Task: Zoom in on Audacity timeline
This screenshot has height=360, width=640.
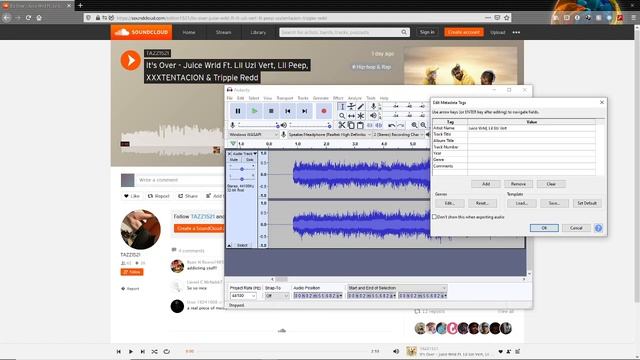Action: pos(414,125)
